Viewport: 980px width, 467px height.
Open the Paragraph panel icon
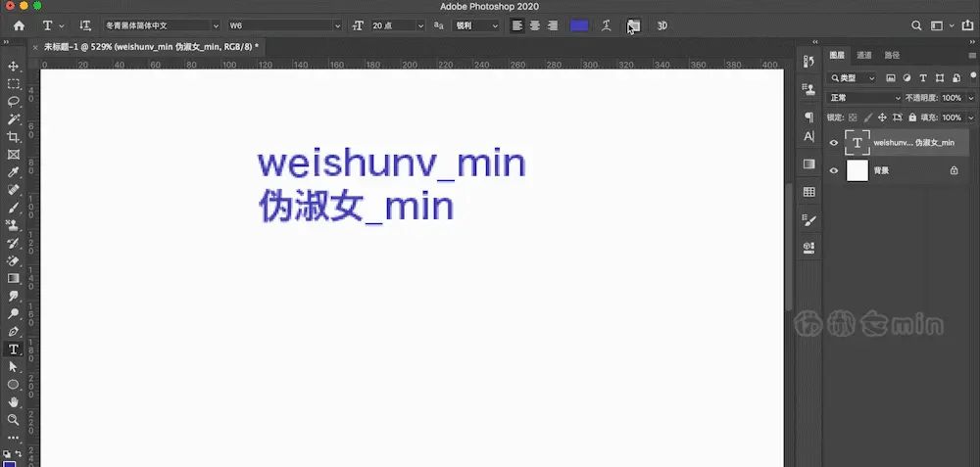coord(808,117)
